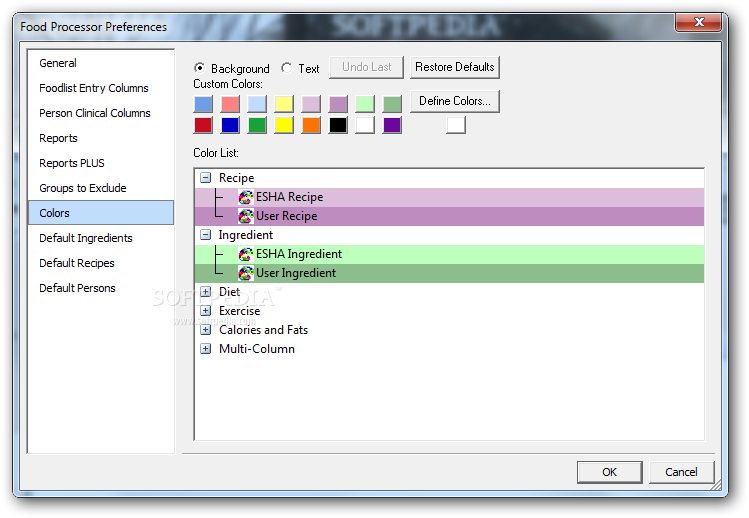The image size is (749, 518).
Task: Open Default Recipes preferences
Action: coord(101,263)
